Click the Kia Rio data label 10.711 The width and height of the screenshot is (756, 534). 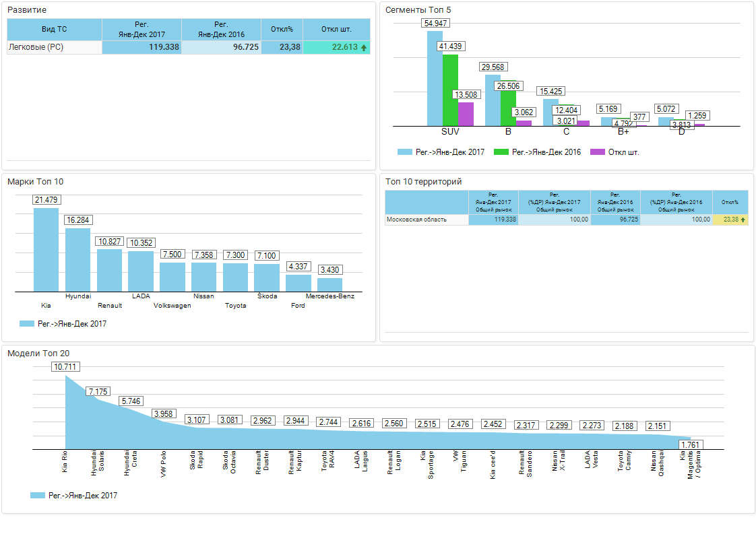pyautogui.click(x=65, y=367)
